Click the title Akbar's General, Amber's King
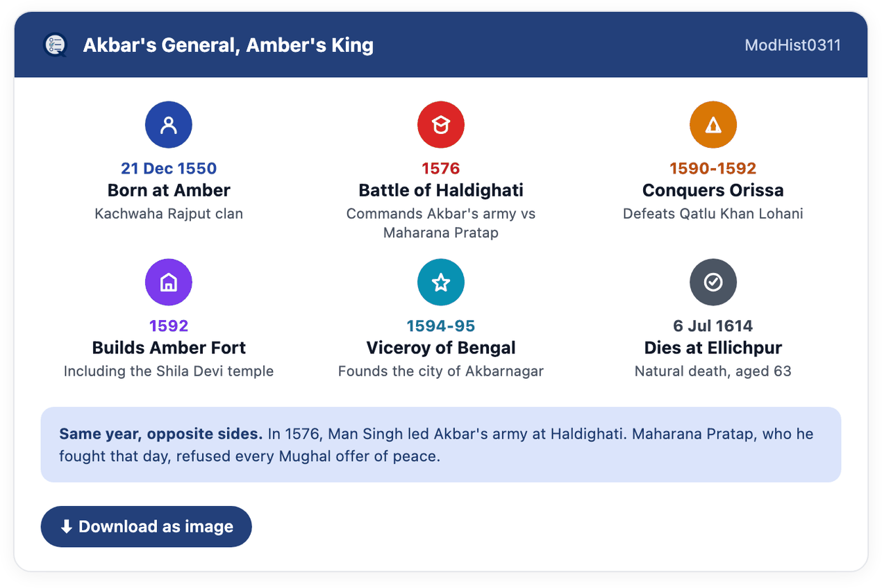Viewport: 882px width, 588px height. coord(228,45)
